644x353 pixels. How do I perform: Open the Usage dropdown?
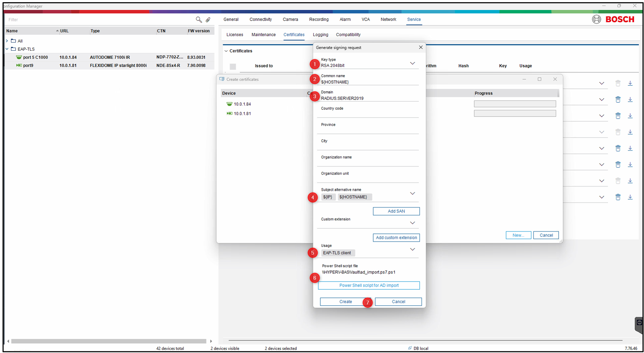point(412,250)
